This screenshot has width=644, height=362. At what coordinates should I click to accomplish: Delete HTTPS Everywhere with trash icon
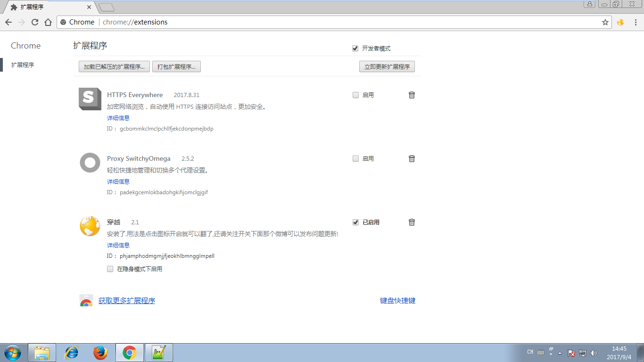pos(412,95)
